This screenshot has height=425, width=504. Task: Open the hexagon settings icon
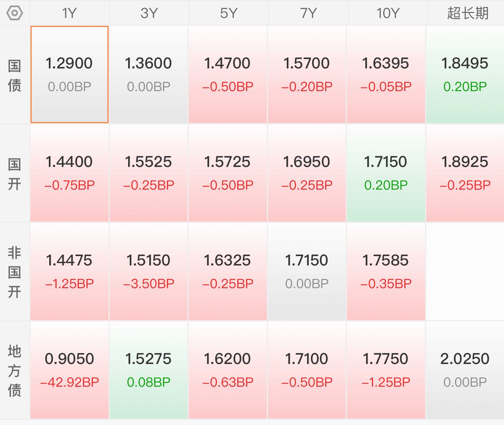(15, 13)
